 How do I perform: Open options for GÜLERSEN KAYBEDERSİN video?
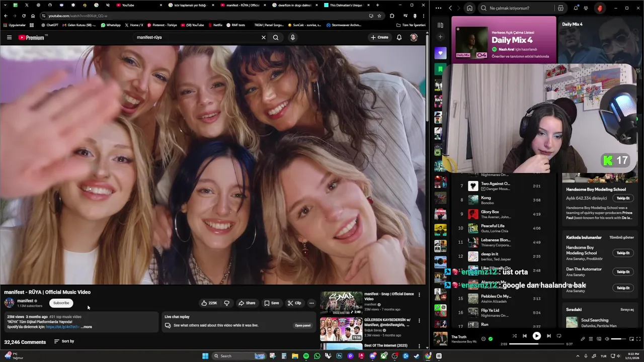[x=419, y=320]
